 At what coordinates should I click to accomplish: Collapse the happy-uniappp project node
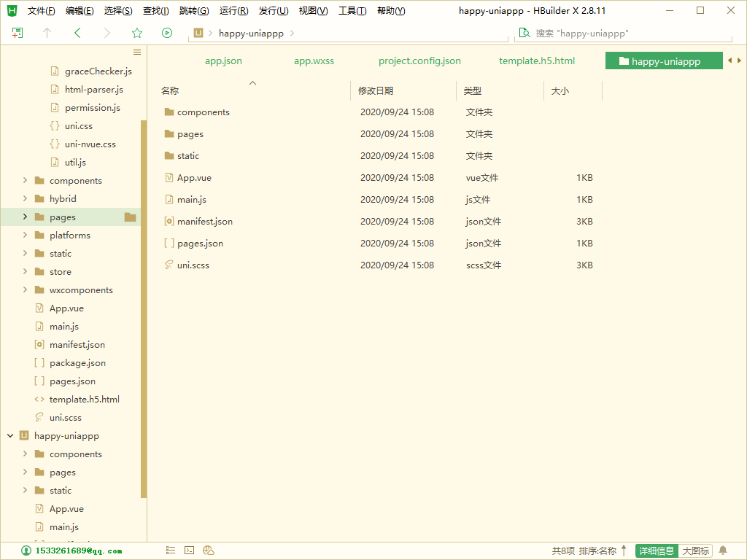(10, 436)
